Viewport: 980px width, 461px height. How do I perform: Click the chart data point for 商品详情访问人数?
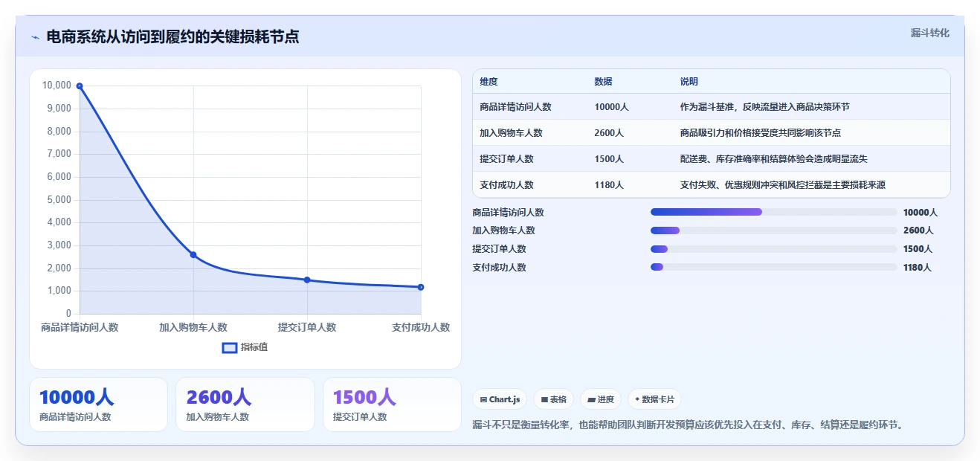point(80,86)
